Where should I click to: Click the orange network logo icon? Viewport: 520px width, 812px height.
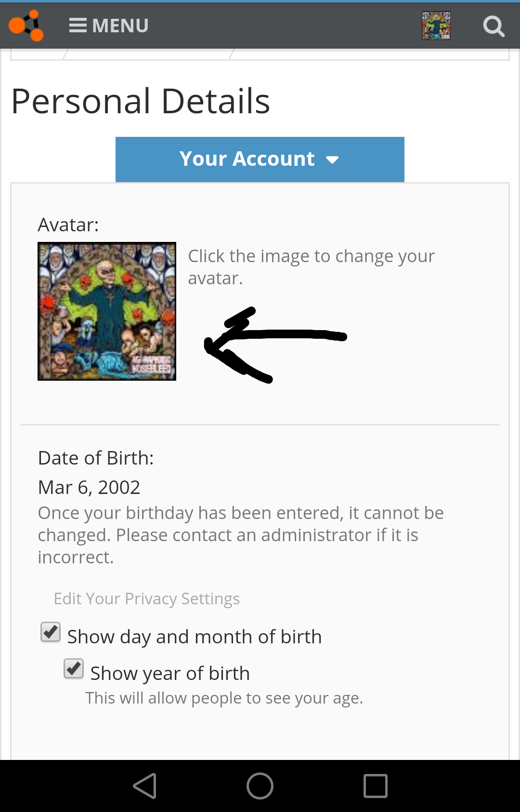[x=26, y=26]
